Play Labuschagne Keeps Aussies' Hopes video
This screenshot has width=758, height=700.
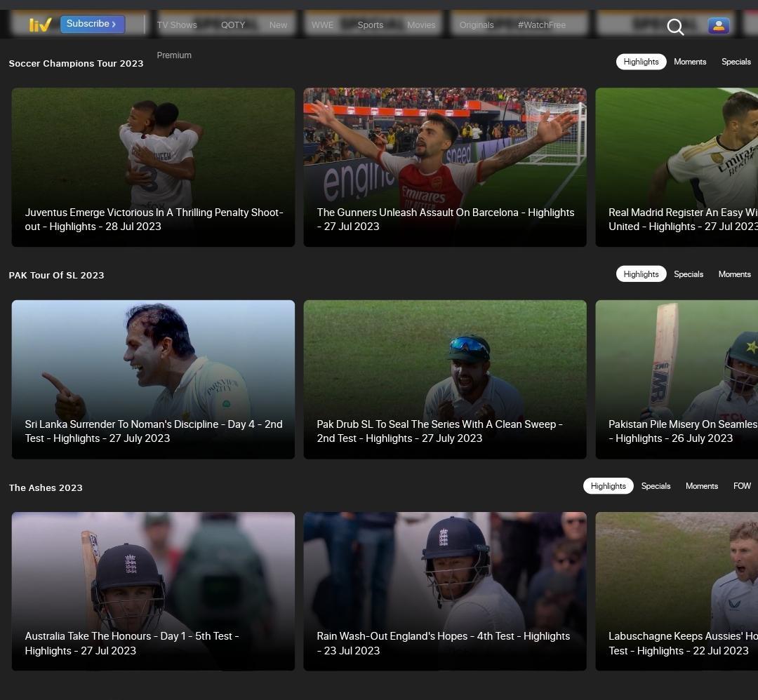[x=677, y=591]
